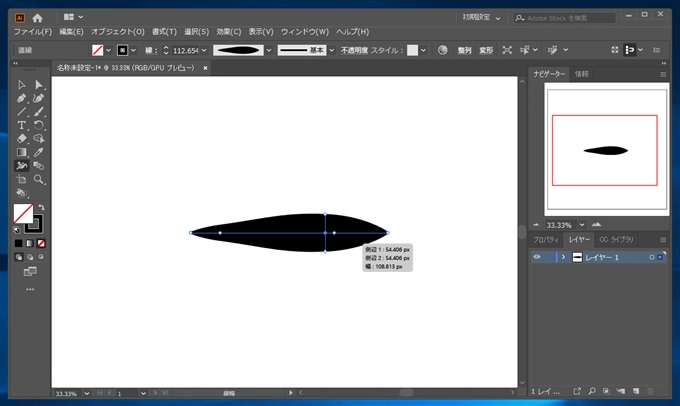Image resolution: width=680 pixels, height=406 pixels.
Task: Open the オブジェクト(O) menu
Action: coord(118,32)
